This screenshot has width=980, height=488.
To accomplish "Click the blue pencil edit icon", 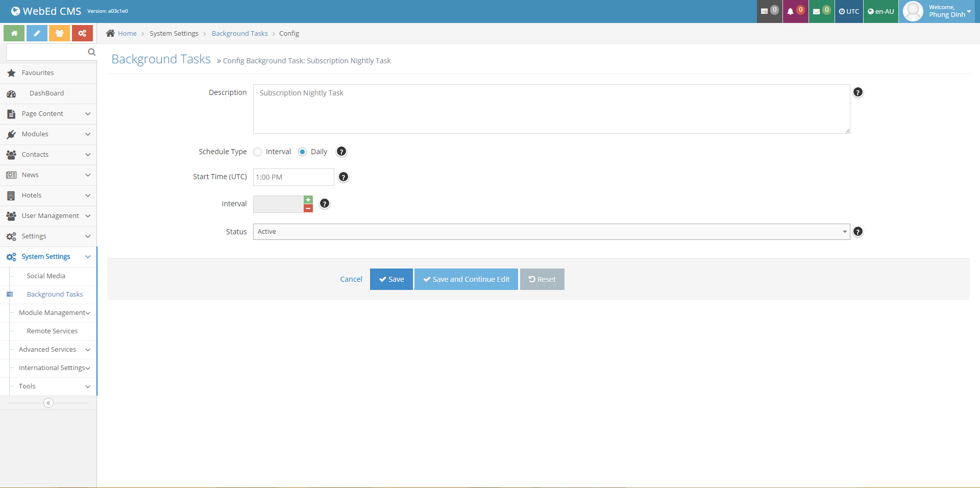I will click(37, 33).
